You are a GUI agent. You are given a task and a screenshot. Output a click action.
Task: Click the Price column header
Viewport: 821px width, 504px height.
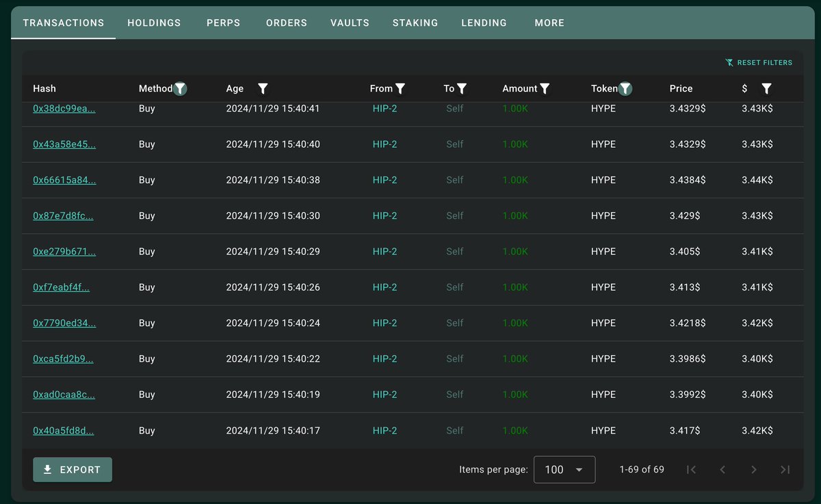click(x=681, y=88)
